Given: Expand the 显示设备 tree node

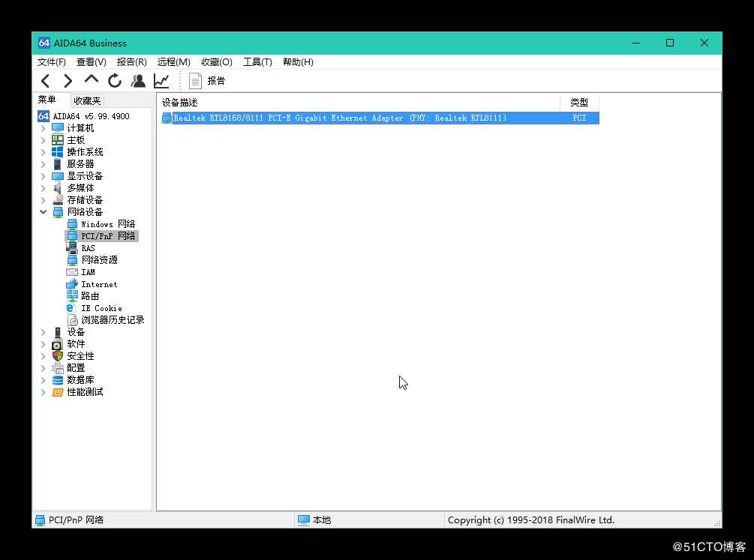Looking at the screenshot, I should point(44,176).
